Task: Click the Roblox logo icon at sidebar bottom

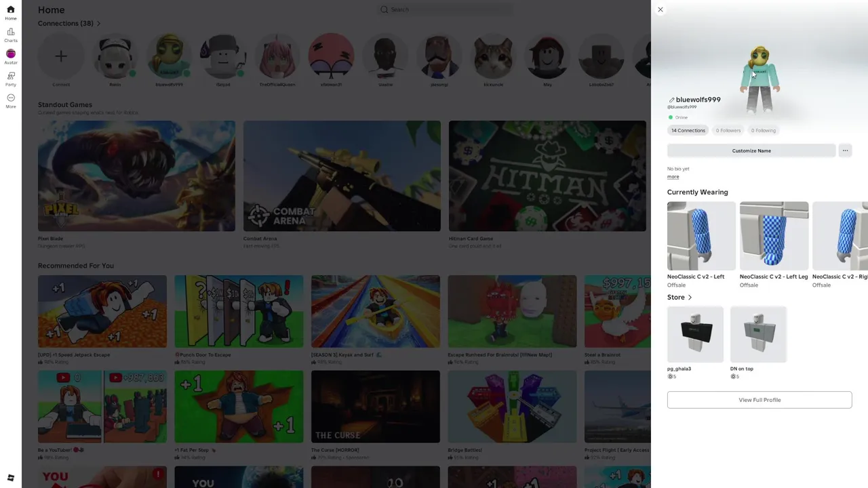Action: (x=11, y=478)
